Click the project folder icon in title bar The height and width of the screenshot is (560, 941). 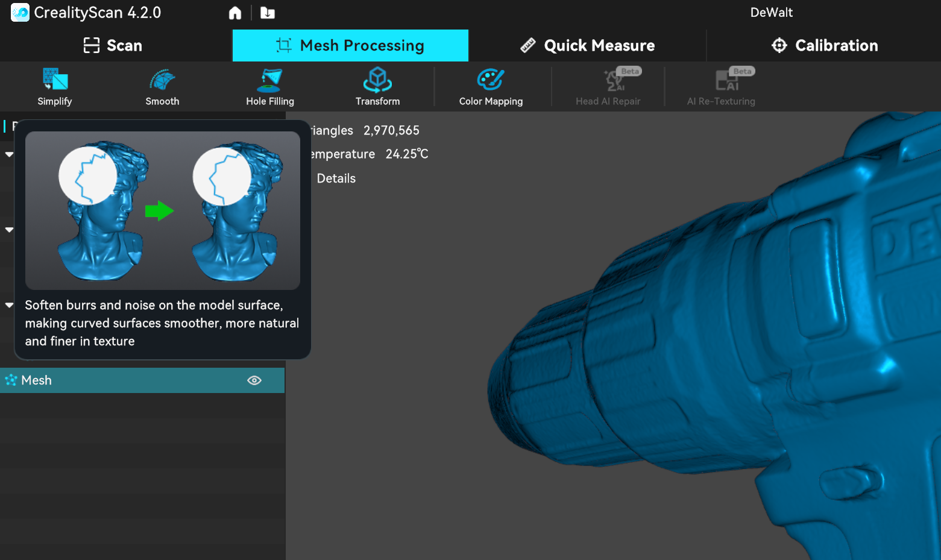click(268, 13)
